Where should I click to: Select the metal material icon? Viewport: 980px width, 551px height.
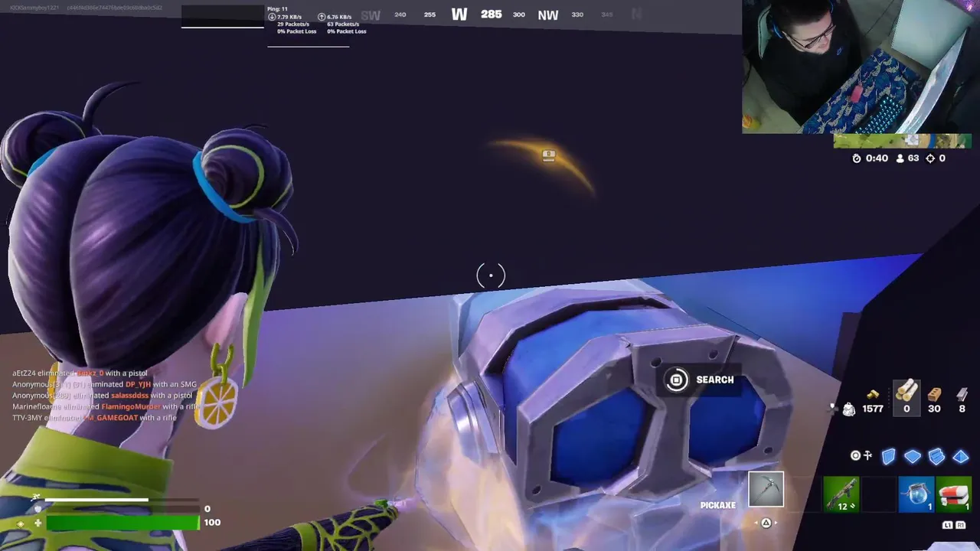pos(962,394)
